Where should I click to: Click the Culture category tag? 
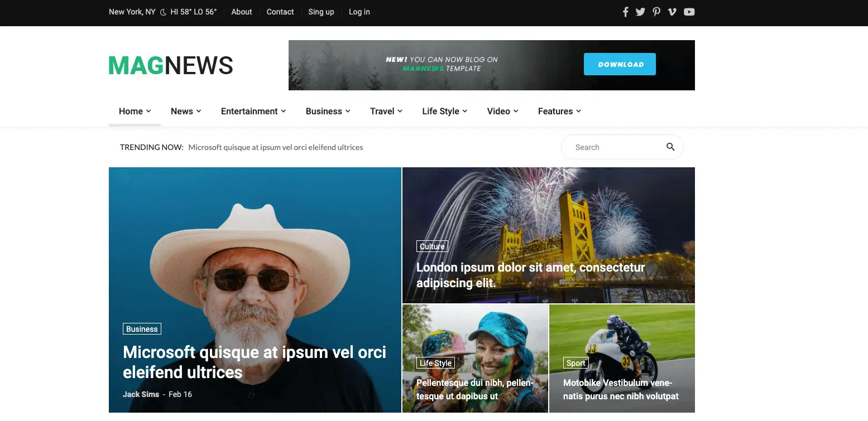(432, 246)
